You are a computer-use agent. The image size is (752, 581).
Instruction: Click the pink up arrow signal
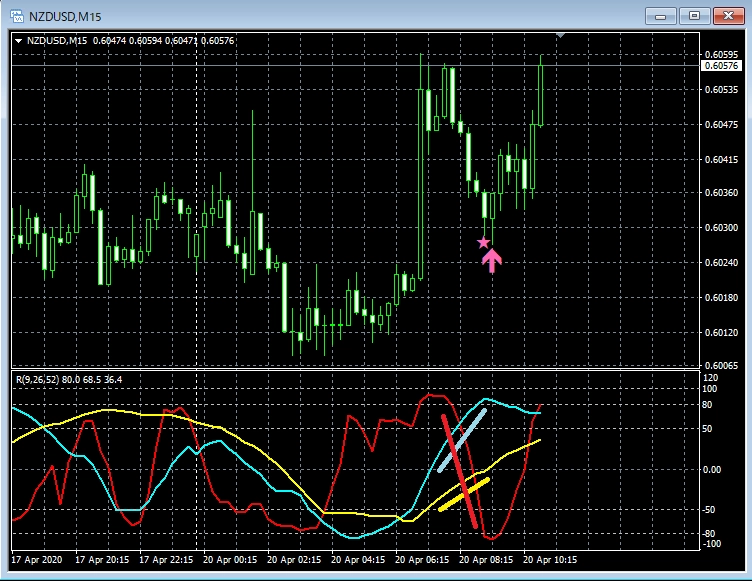pyautogui.click(x=491, y=260)
